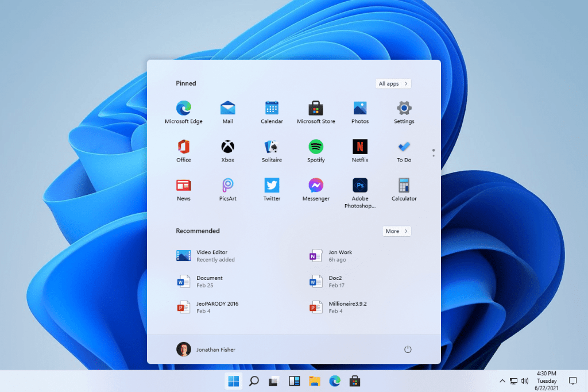Show hidden system tray icons chevron
Viewport: 588px width, 392px height.
coord(502,381)
